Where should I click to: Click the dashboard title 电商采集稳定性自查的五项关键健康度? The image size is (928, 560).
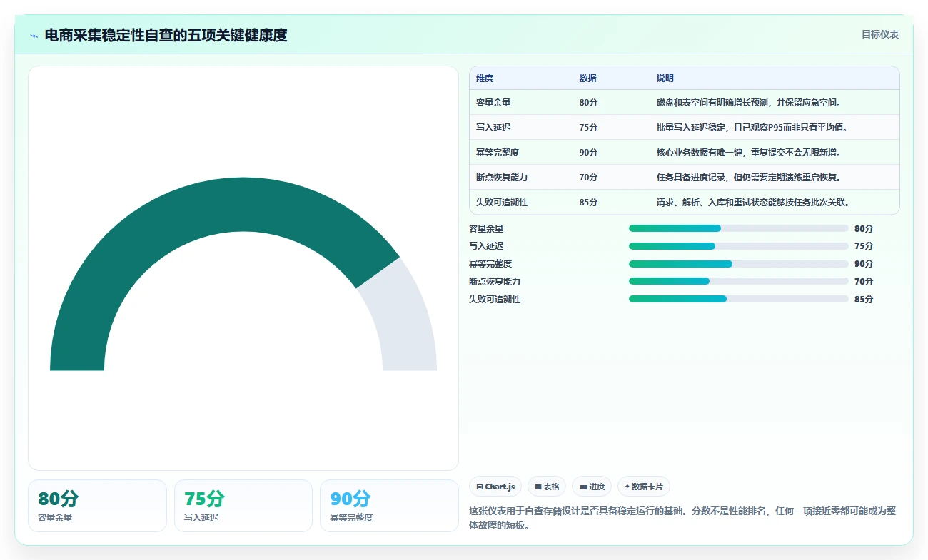pyautogui.click(x=166, y=36)
